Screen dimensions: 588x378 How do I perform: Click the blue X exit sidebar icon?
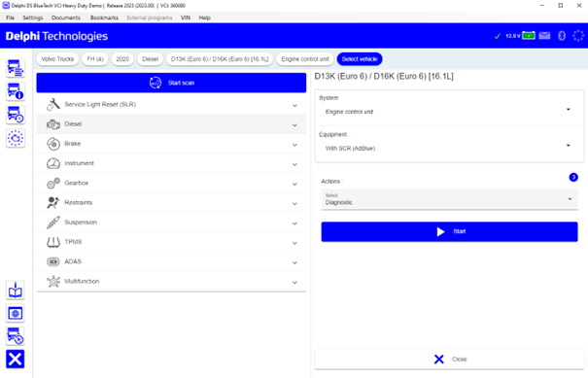[16, 359]
